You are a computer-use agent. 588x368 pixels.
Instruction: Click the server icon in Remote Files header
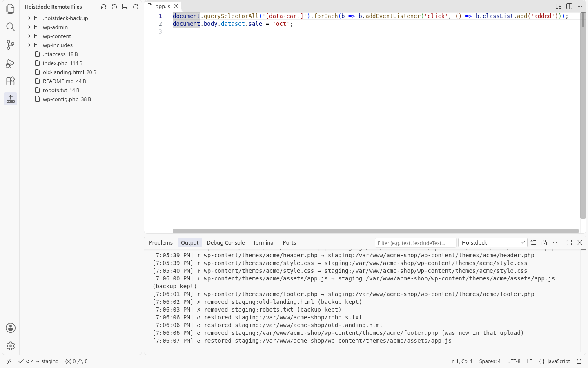[125, 7]
